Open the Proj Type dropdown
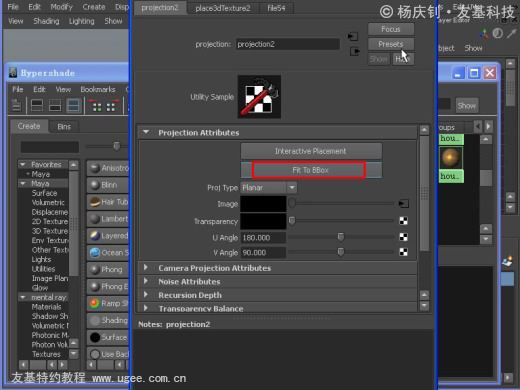This screenshot has width=520, height=390. pos(269,188)
